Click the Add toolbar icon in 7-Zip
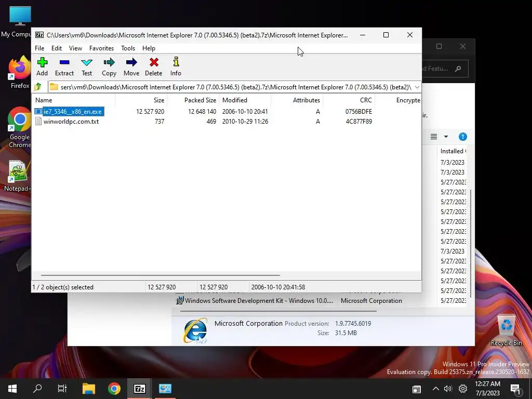The image size is (532, 399). click(42, 66)
